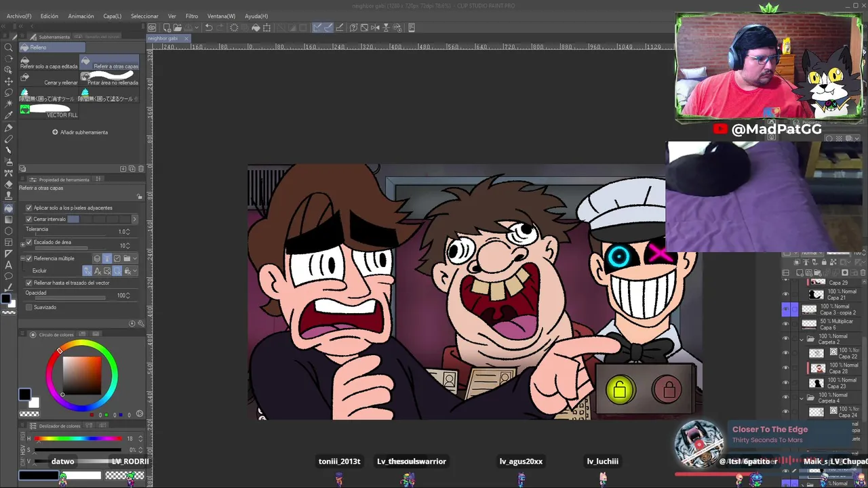Click the Fill bucket icon in command bar
Viewport: 868px width, 488px height.
coord(256,28)
